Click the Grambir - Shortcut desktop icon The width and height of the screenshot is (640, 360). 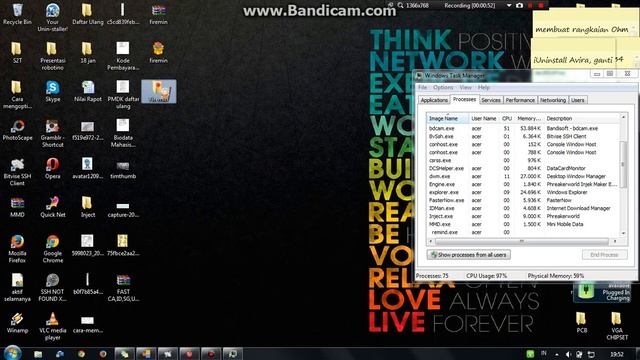pyautogui.click(x=52, y=133)
